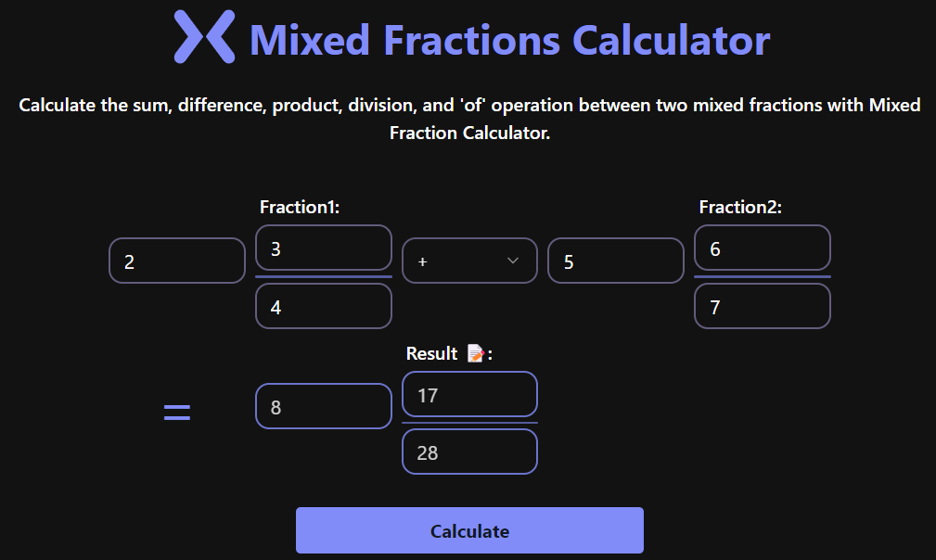Click the result numerator field showing 17
Image resolution: width=936 pixels, height=560 pixels.
(x=469, y=394)
